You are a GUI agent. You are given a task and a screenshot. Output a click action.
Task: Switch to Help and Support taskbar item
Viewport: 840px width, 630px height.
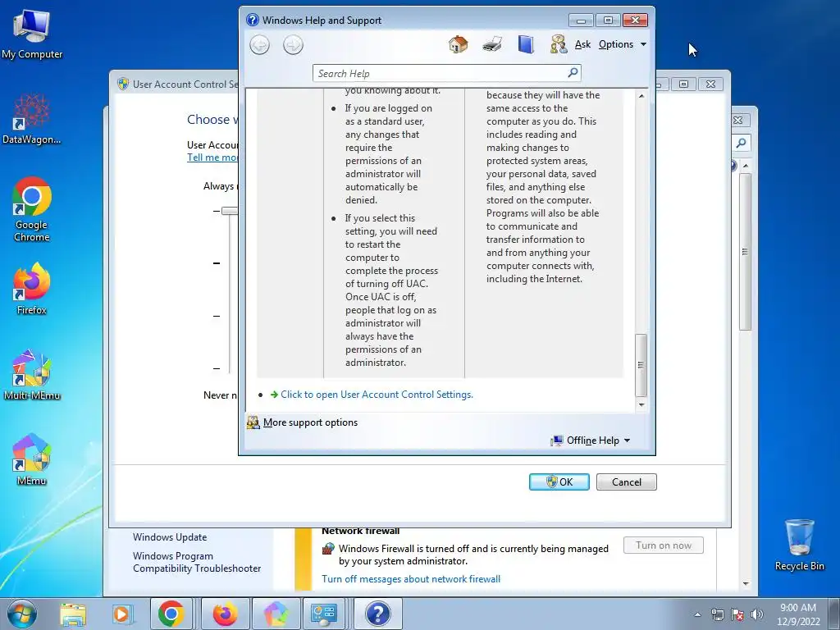377,614
